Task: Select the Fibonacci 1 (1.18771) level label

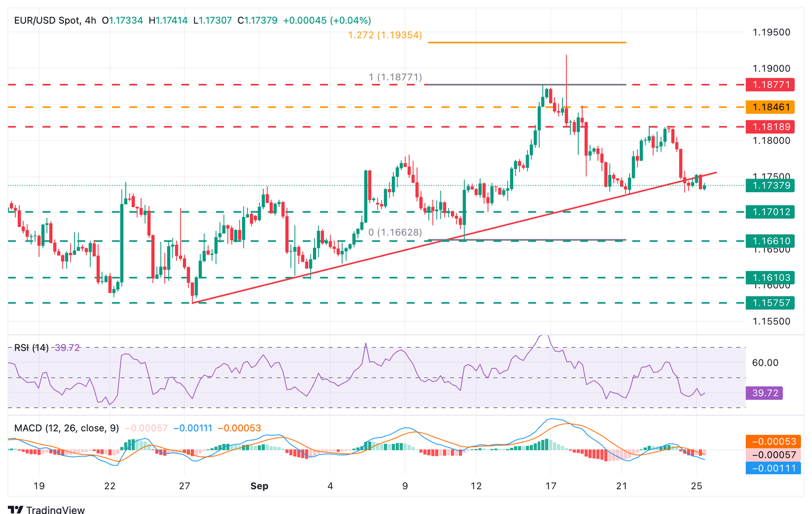Action: 395,78
